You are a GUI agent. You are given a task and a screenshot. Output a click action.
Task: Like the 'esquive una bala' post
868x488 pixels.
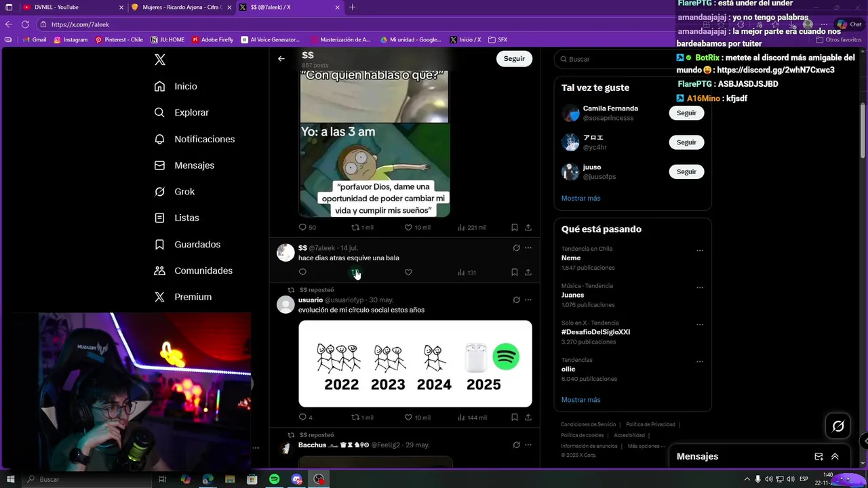click(408, 272)
